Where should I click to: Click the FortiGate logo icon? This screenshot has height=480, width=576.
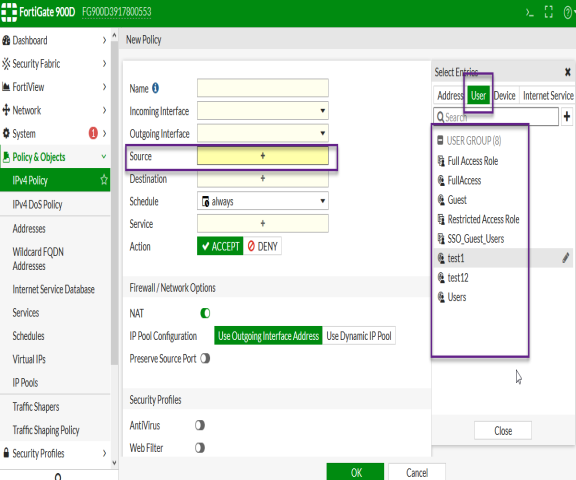point(9,12)
